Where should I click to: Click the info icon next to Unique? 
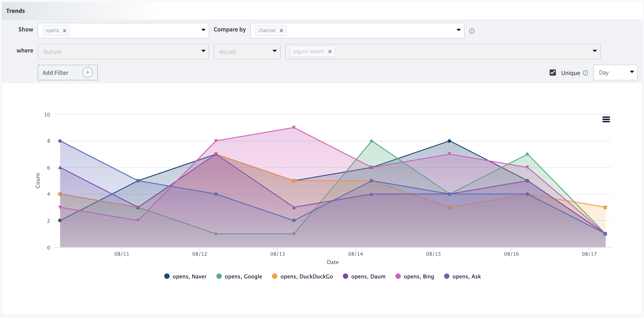point(585,73)
